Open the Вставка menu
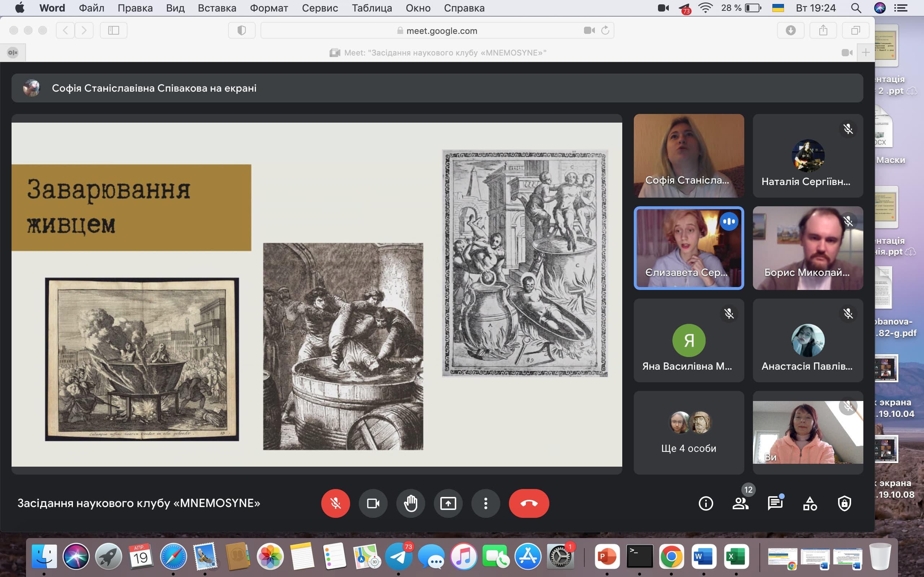The height and width of the screenshot is (577, 924). [x=217, y=8]
